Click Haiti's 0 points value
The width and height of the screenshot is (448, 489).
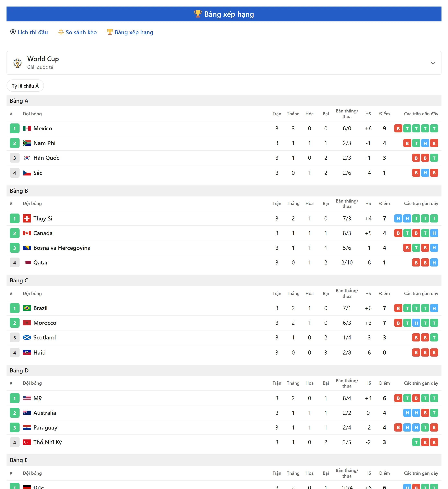click(384, 352)
